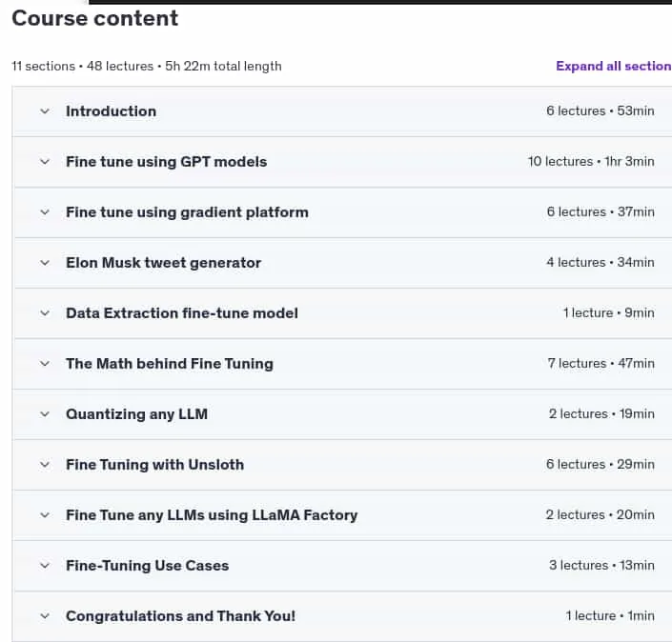Open the Elon Musk tweet generator title
The height and width of the screenshot is (642, 672).
coord(163,263)
